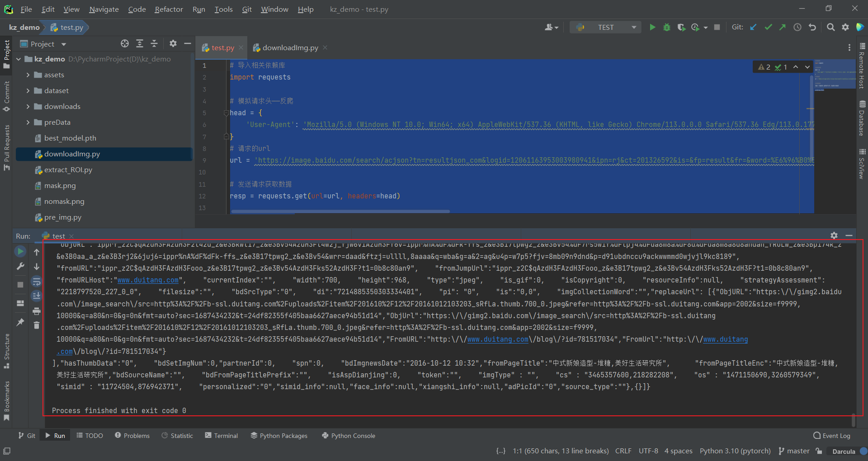Image resolution: width=868 pixels, height=461 pixels.
Task: Expand all items in Project panel
Action: (140, 43)
